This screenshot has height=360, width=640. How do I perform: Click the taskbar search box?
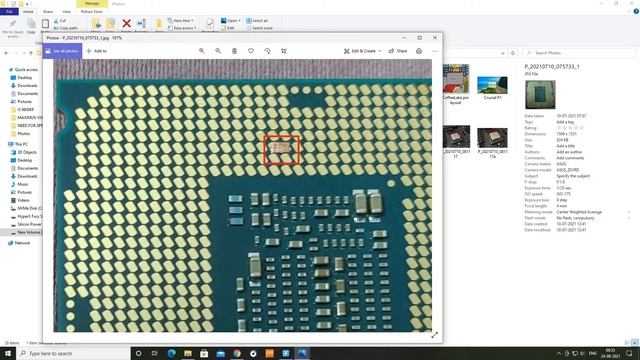point(73,353)
